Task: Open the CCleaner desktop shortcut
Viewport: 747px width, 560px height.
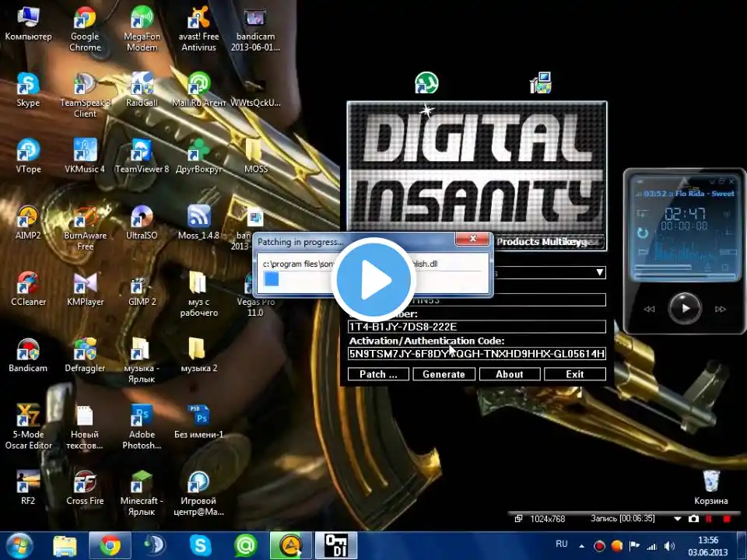Action: click(28, 283)
